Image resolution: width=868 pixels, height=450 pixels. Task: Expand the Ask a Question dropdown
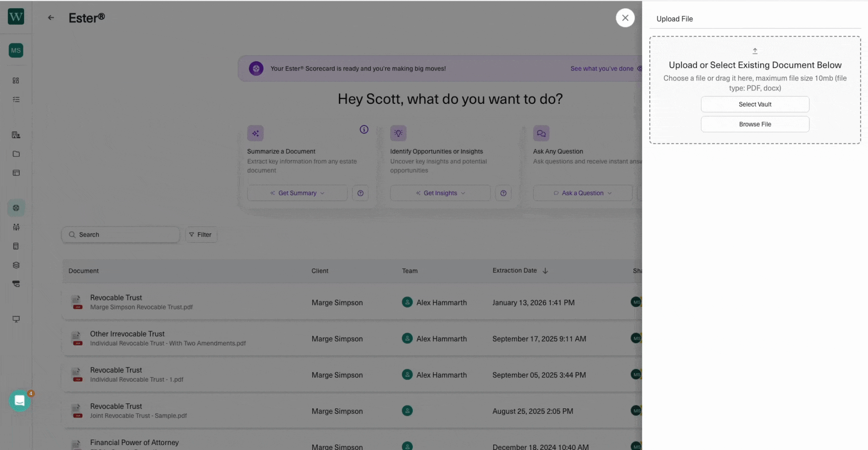(582, 193)
